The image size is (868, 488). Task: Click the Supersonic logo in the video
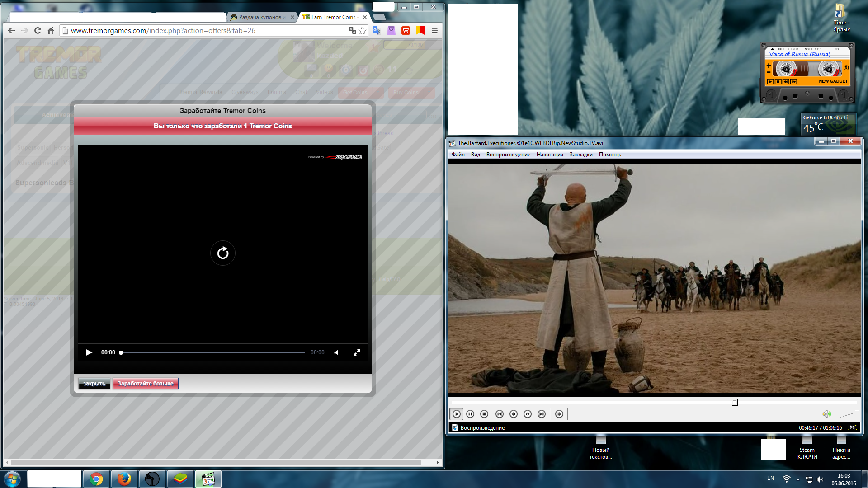pos(344,157)
